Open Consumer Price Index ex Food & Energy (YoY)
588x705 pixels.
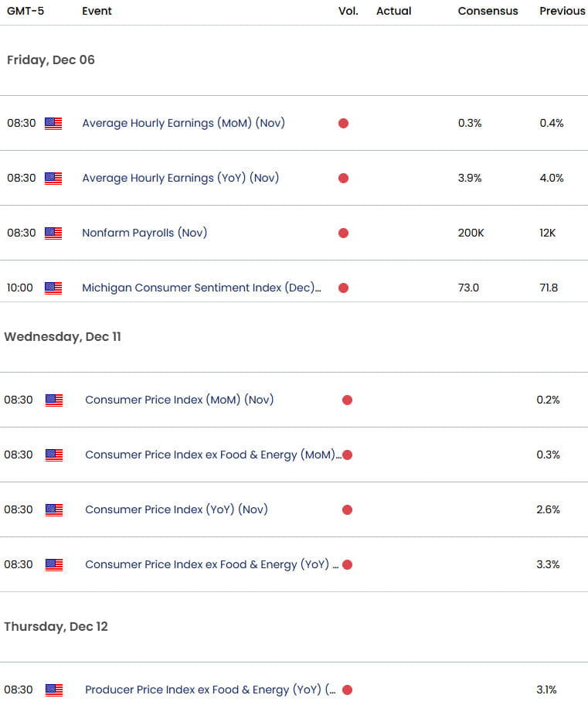[x=212, y=565]
